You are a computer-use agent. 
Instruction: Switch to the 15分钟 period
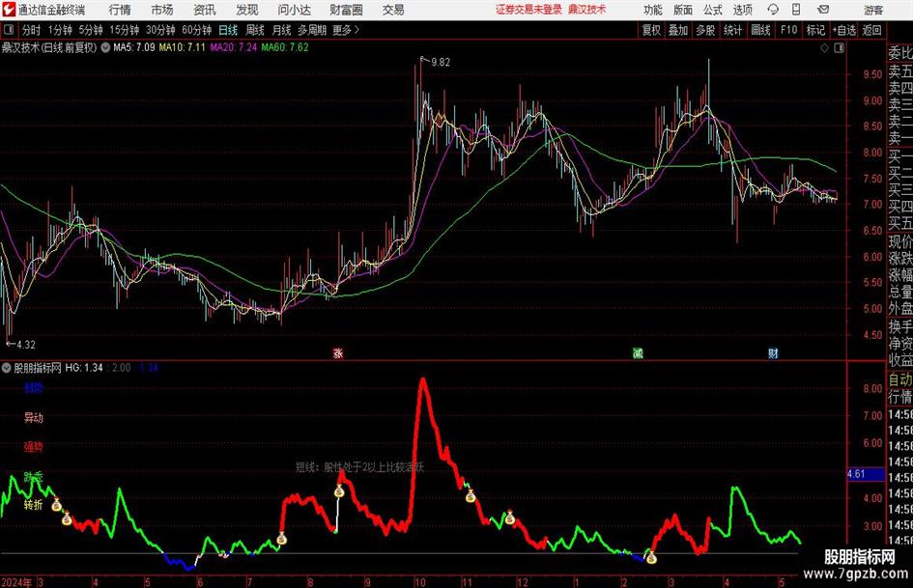coord(125,30)
